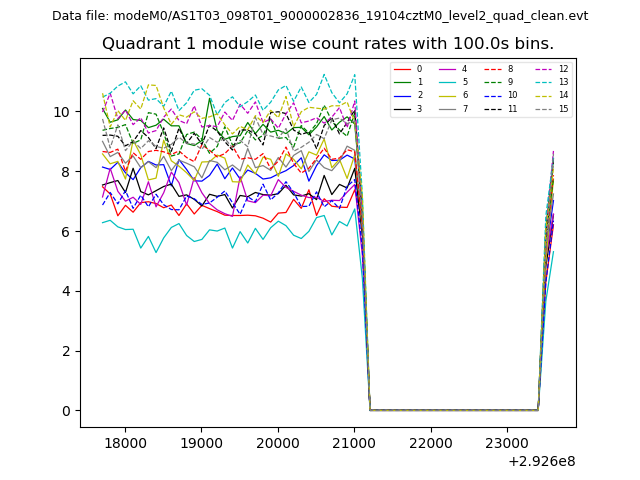Click the x-axis tick label 21000
640x480 pixels.
tap(354, 443)
